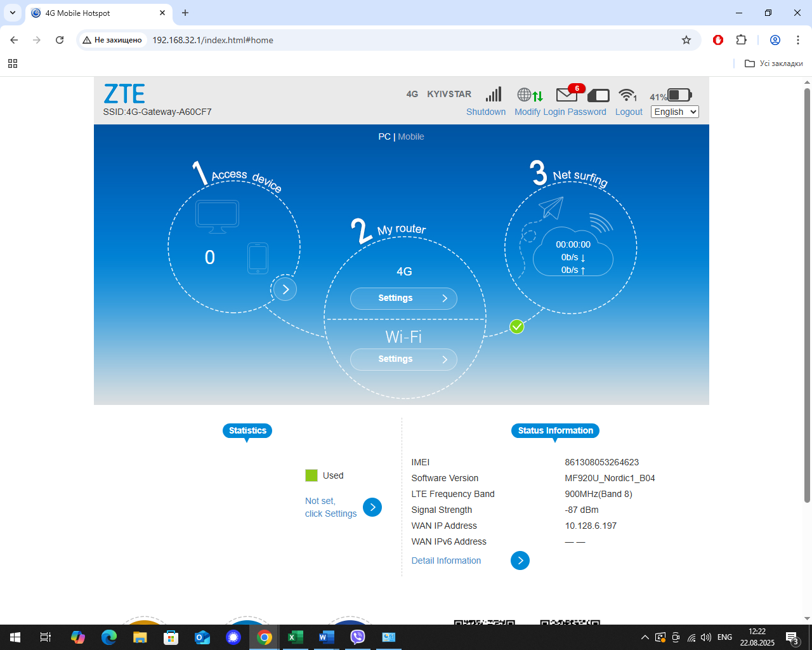Screen dimensions: 812x650
Task: Switch to the Mobile view tab
Action: tap(411, 136)
